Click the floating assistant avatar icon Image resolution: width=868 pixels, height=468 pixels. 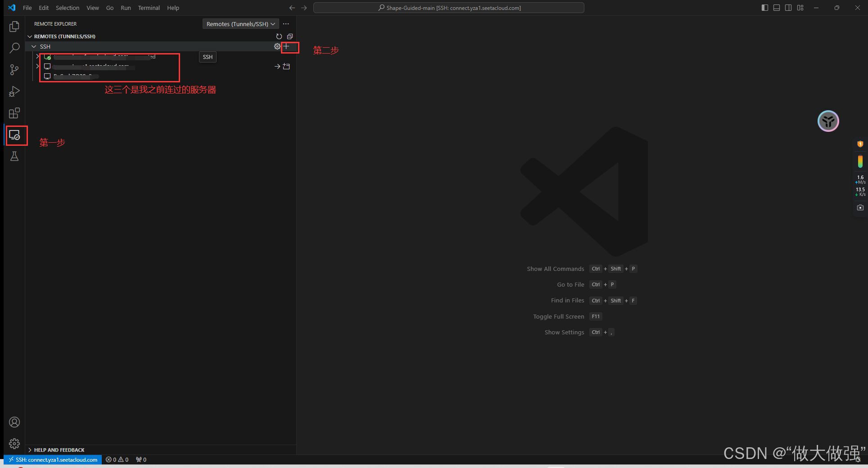coord(828,121)
